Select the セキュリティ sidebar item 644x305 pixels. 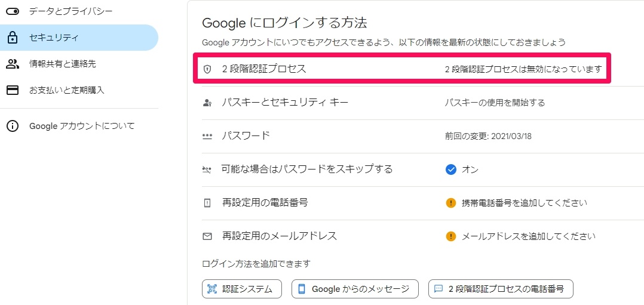[x=79, y=38]
